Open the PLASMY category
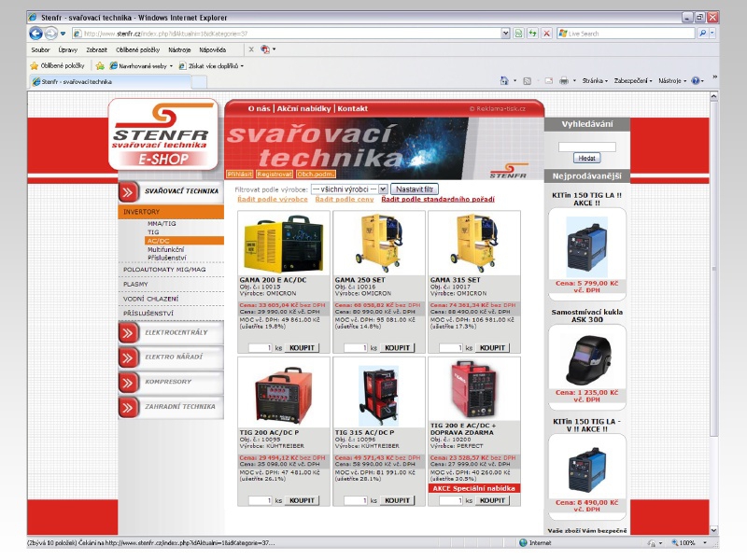The image size is (747, 560). 135,285
